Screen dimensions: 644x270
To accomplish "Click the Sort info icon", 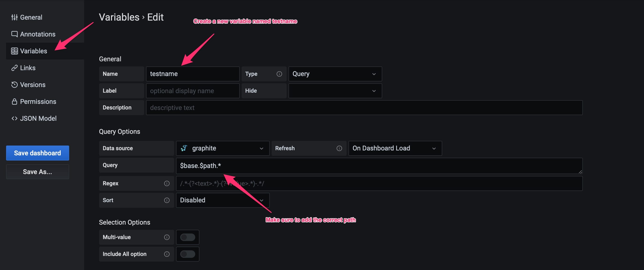I will (x=166, y=200).
